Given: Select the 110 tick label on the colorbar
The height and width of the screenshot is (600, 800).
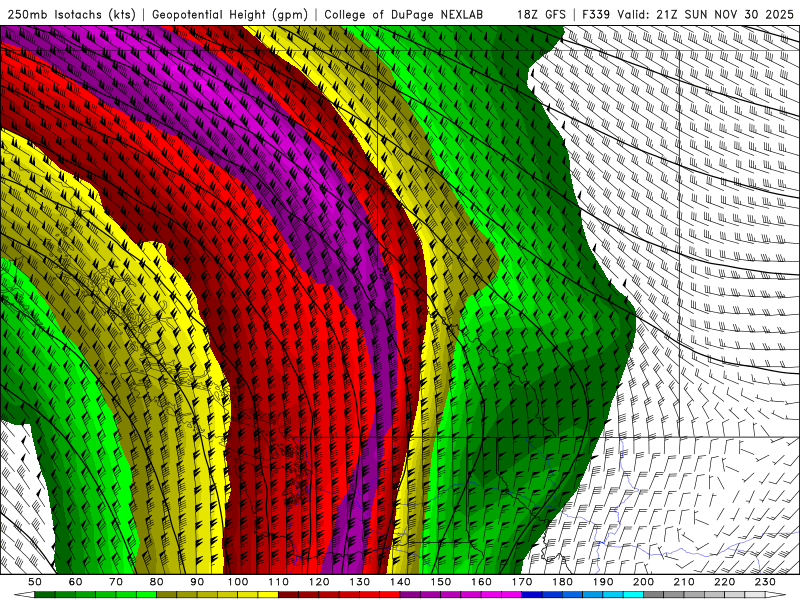Looking at the screenshot, I should (x=278, y=582).
